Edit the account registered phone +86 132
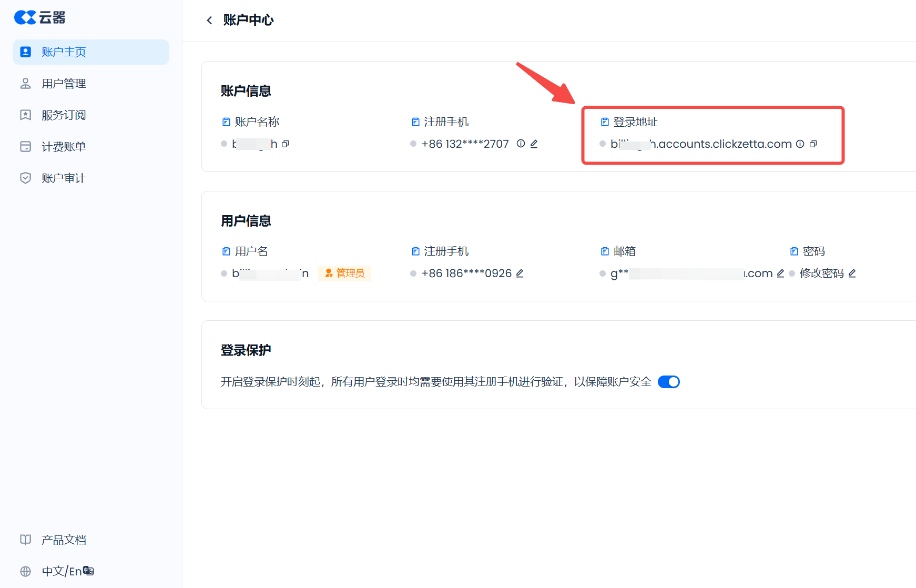This screenshot has height=588, width=916. (x=534, y=144)
